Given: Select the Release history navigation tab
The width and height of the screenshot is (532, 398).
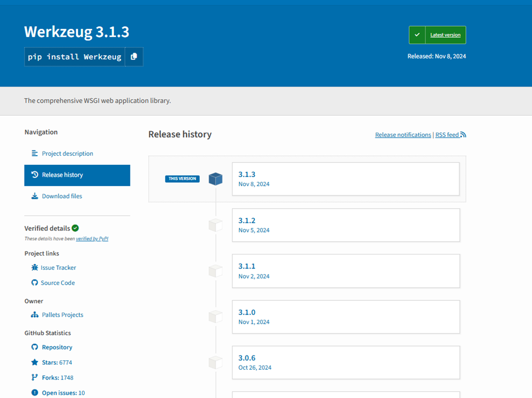Looking at the screenshot, I should click(77, 175).
